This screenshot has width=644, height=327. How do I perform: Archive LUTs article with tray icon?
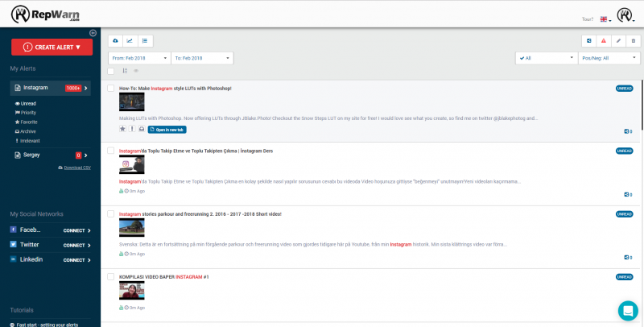[x=142, y=129]
